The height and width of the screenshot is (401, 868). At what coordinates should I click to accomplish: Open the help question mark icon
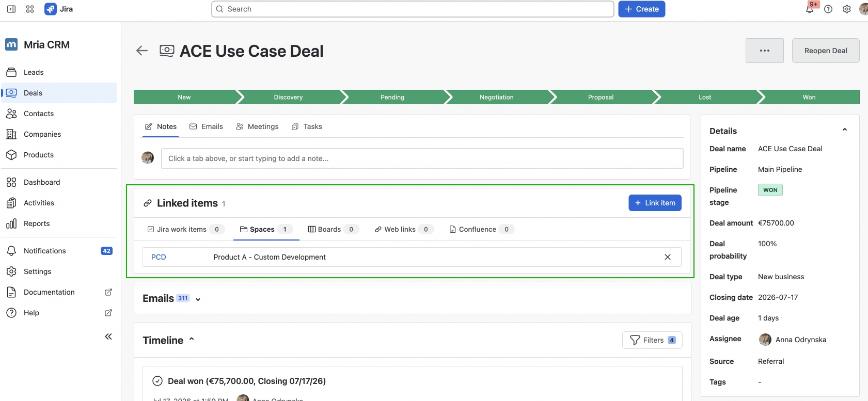[828, 9]
